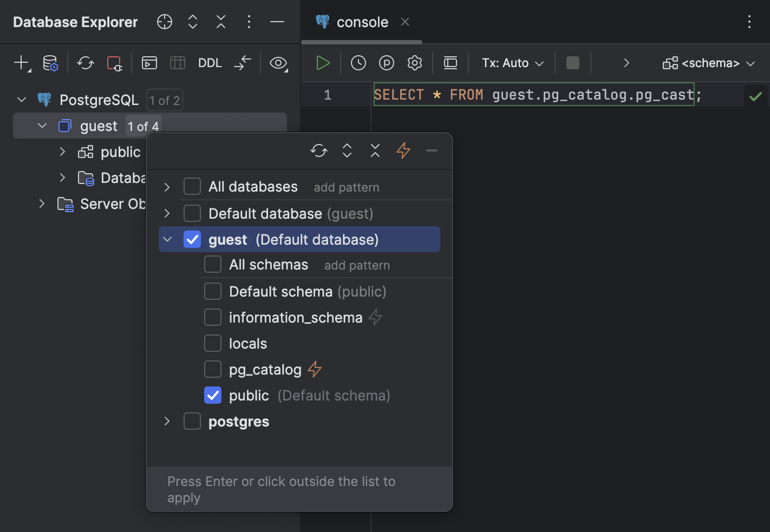
Task: Refresh the schemas list in the popup
Action: [318, 151]
